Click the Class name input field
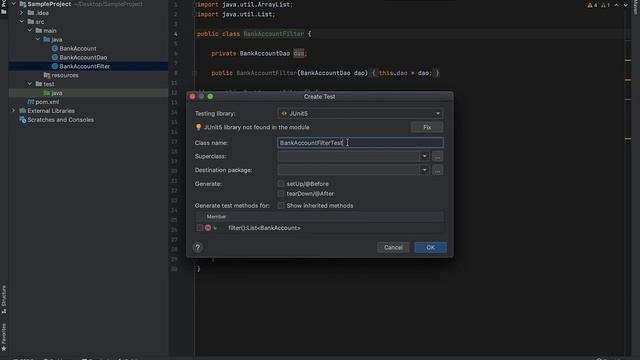Image resolution: width=640 pixels, height=360 pixels. coord(360,143)
